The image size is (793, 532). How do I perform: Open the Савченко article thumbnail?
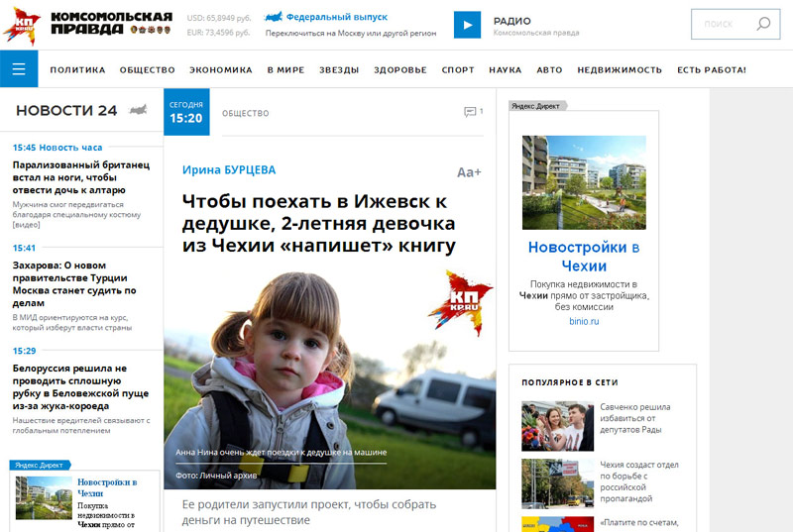(557, 426)
